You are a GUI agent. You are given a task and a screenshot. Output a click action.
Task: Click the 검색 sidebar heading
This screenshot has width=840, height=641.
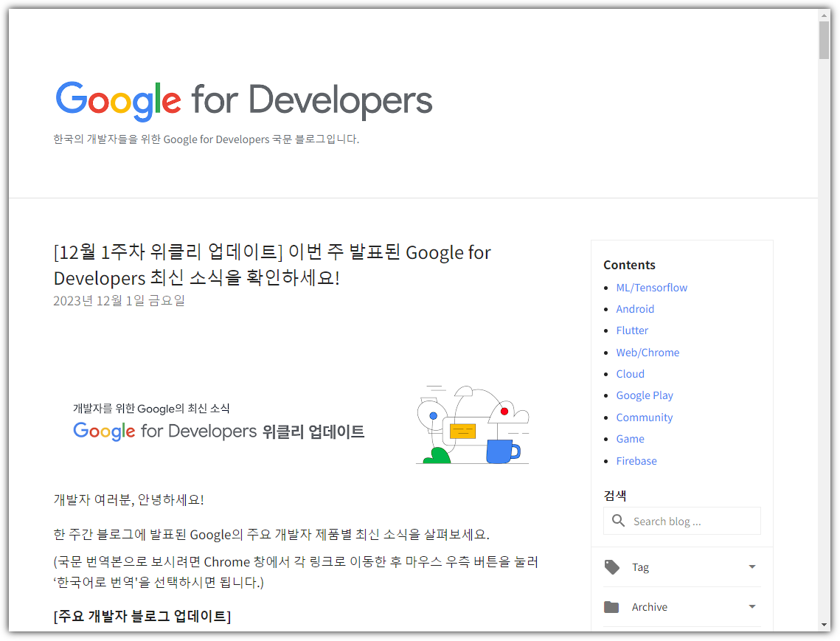615,496
